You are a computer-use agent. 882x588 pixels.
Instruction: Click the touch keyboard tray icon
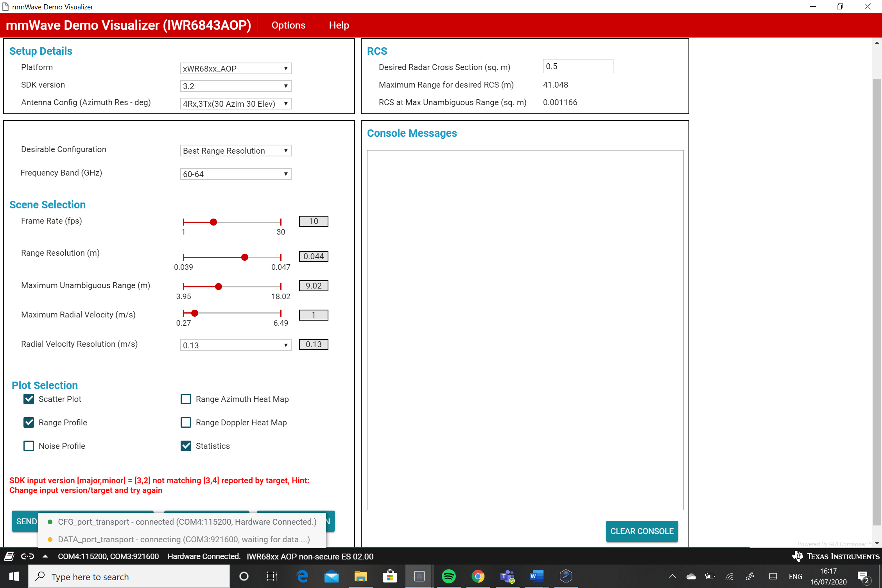pyautogui.click(x=773, y=576)
